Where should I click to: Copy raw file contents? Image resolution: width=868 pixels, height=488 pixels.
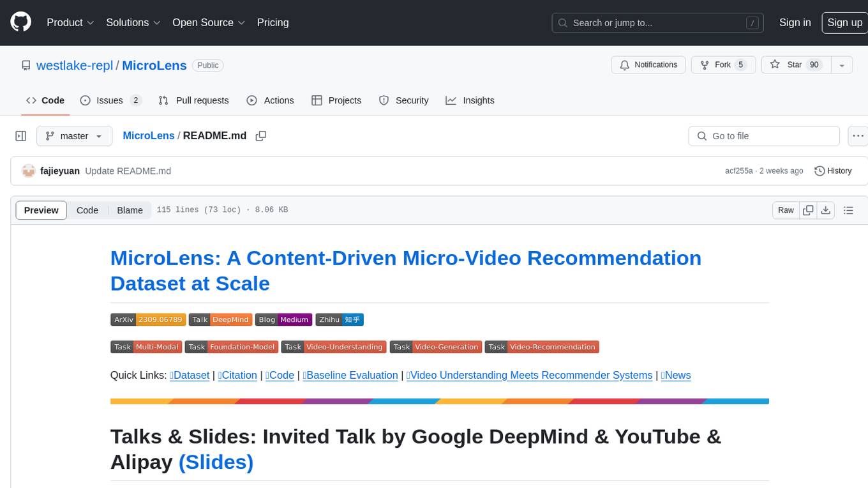808,210
